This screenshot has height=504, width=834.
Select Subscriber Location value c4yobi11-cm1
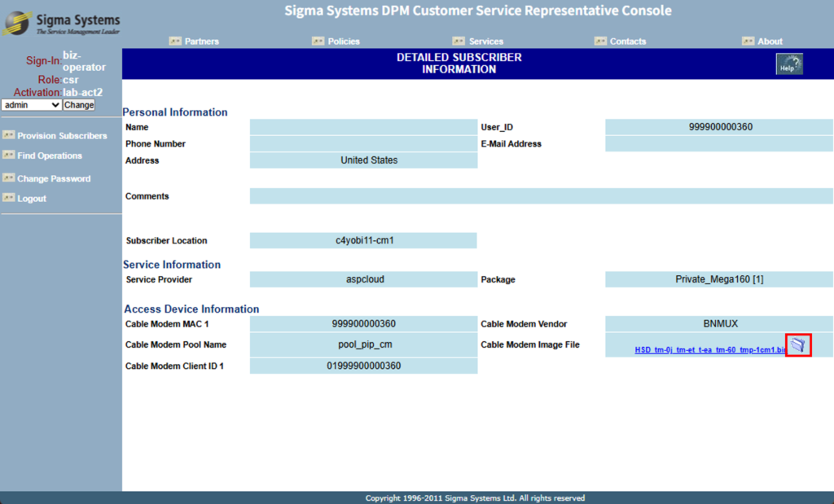tap(364, 240)
